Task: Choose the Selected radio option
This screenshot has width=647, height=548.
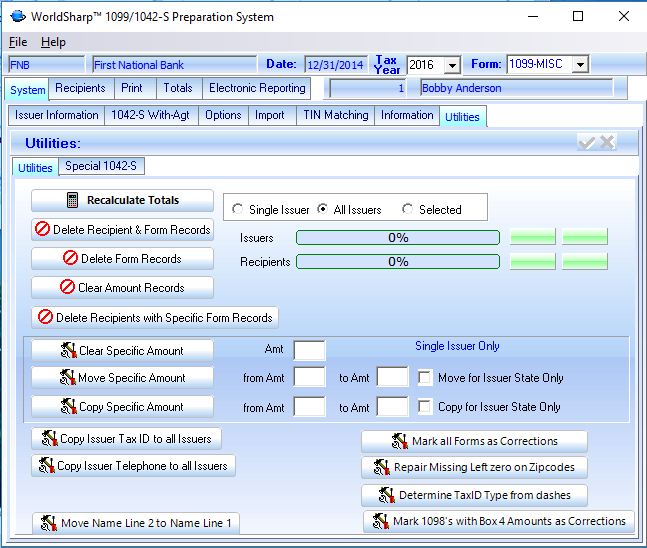Action: point(408,210)
